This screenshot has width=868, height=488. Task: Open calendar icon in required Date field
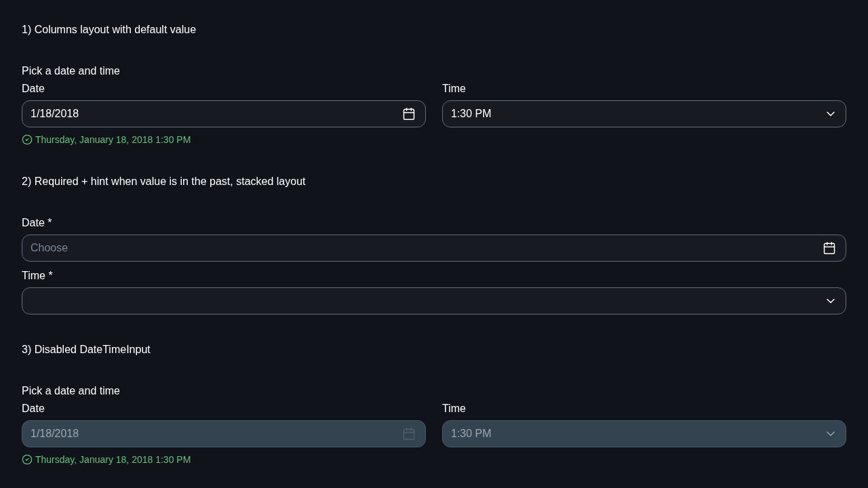click(x=829, y=248)
